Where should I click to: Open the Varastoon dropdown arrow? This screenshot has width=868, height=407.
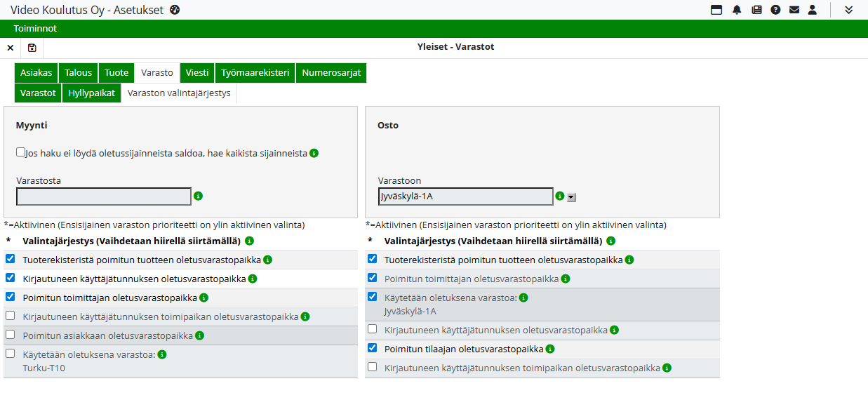571,197
